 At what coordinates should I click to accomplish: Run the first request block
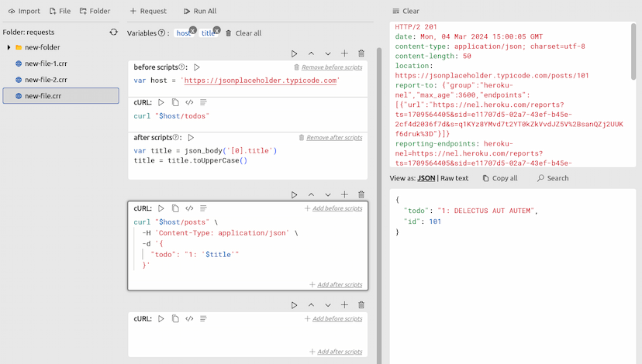point(294,53)
